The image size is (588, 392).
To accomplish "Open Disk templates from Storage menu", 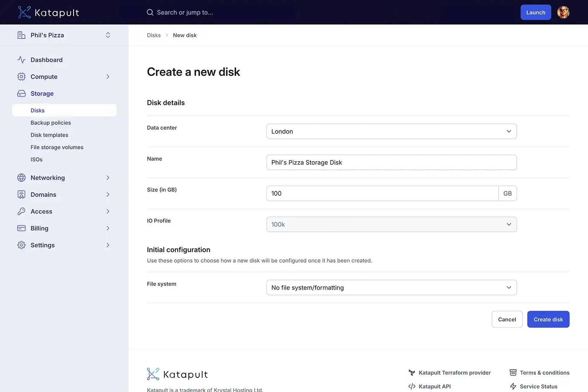I will (49, 135).
